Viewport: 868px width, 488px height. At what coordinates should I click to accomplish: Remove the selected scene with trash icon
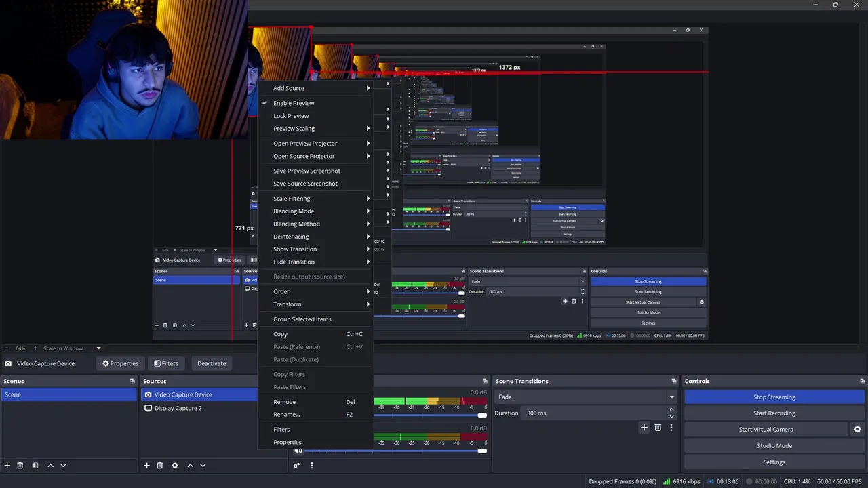click(20, 466)
